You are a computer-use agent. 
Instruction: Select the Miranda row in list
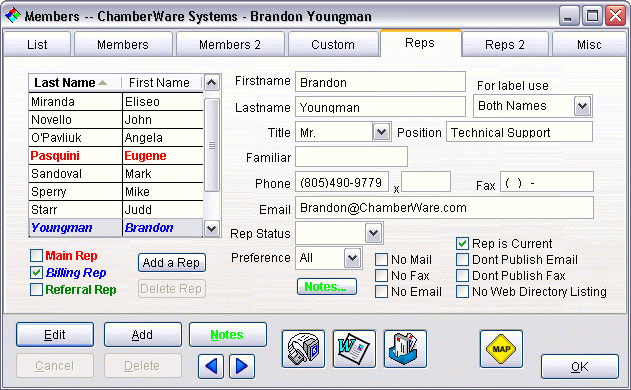pyautogui.click(x=116, y=101)
